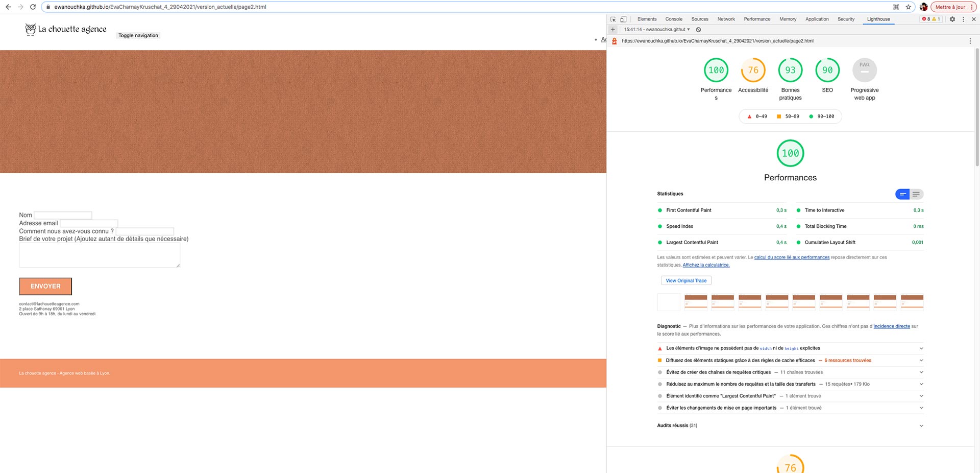Switch metrics view to list layout
The width and height of the screenshot is (980, 473).
[x=916, y=194]
